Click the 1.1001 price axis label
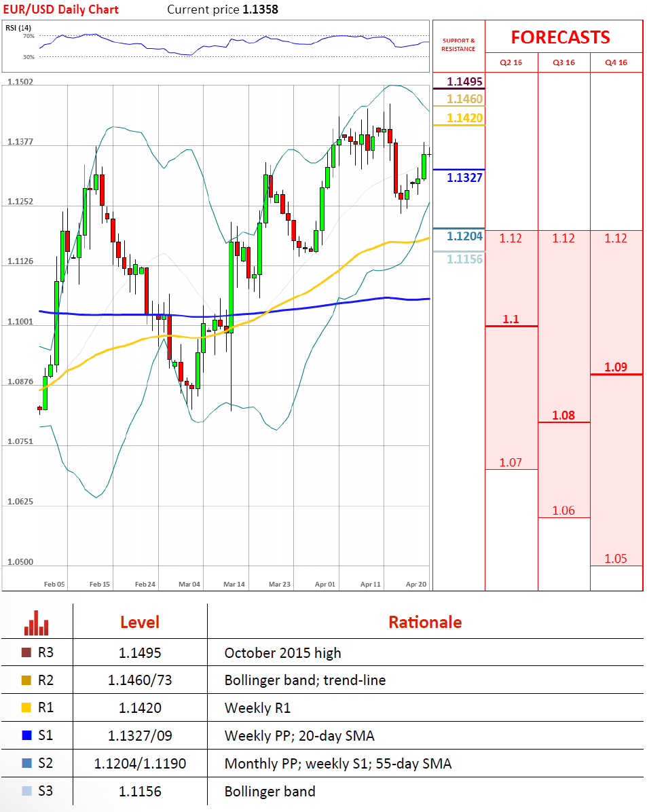 20,322
